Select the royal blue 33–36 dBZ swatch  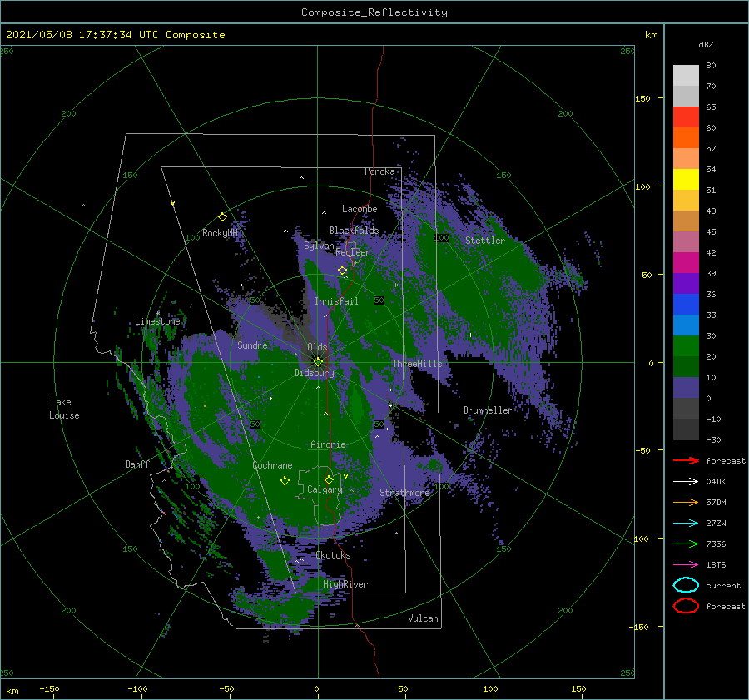(x=686, y=304)
